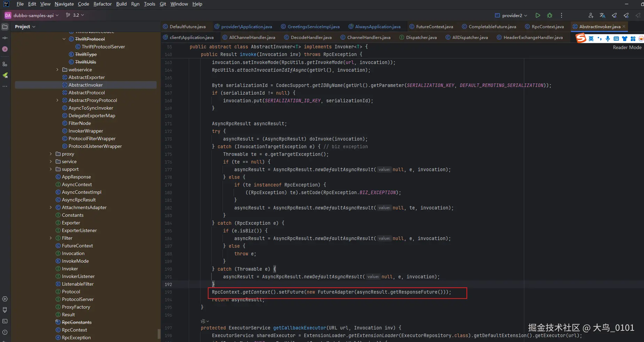Click the project tree vertical scrollbar
This screenshot has height=342, width=644.
pos(159,334)
